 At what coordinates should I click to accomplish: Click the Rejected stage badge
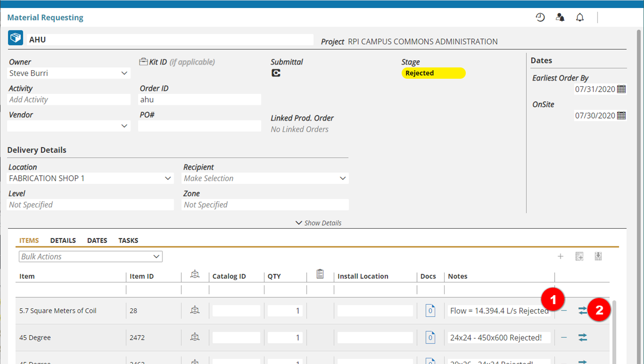[x=433, y=73]
